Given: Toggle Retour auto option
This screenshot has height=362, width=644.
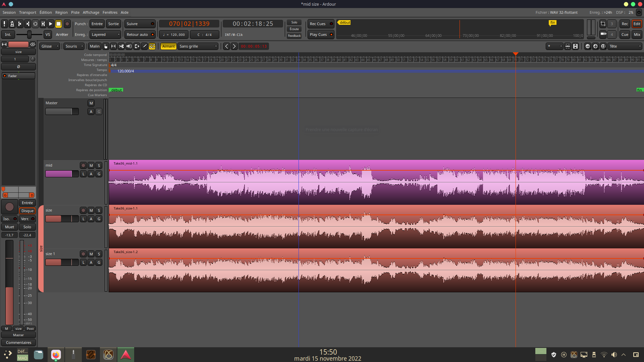Looking at the screenshot, I should (x=140, y=35).
